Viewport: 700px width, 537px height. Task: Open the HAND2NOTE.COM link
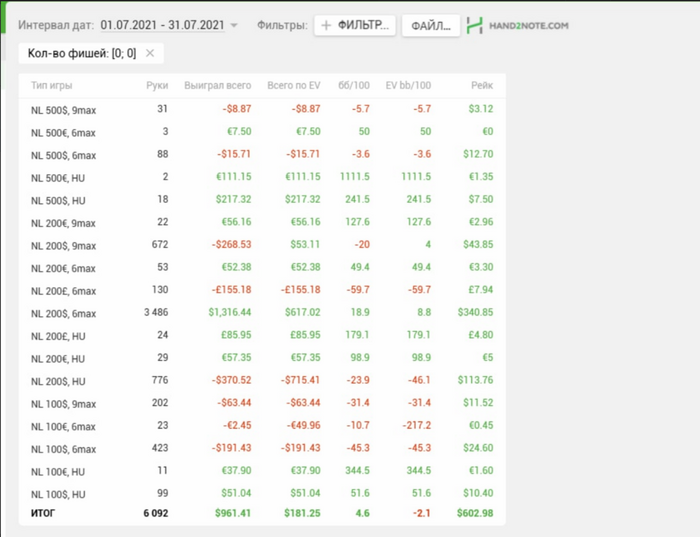click(529, 25)
